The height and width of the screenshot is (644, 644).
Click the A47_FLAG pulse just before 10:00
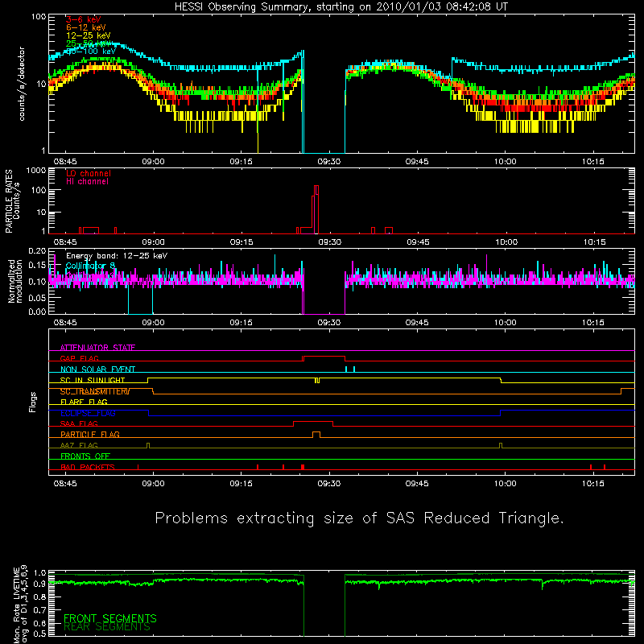(500, 445)
